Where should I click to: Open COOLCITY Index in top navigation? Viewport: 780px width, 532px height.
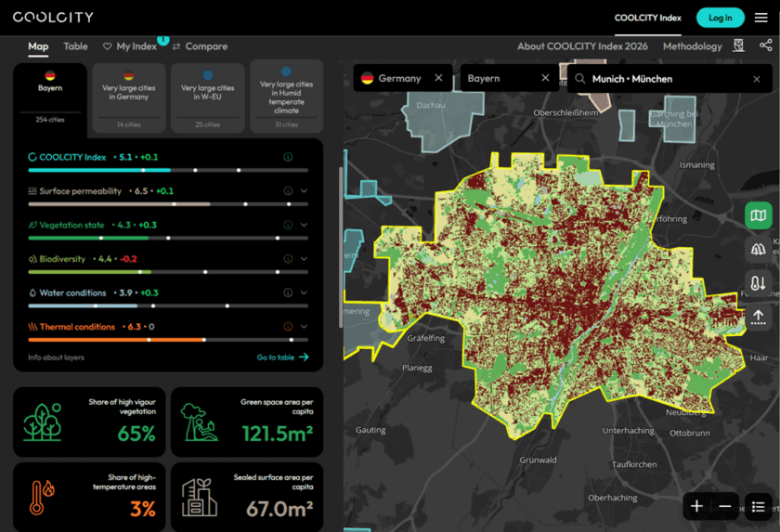[x=648, y=18]
